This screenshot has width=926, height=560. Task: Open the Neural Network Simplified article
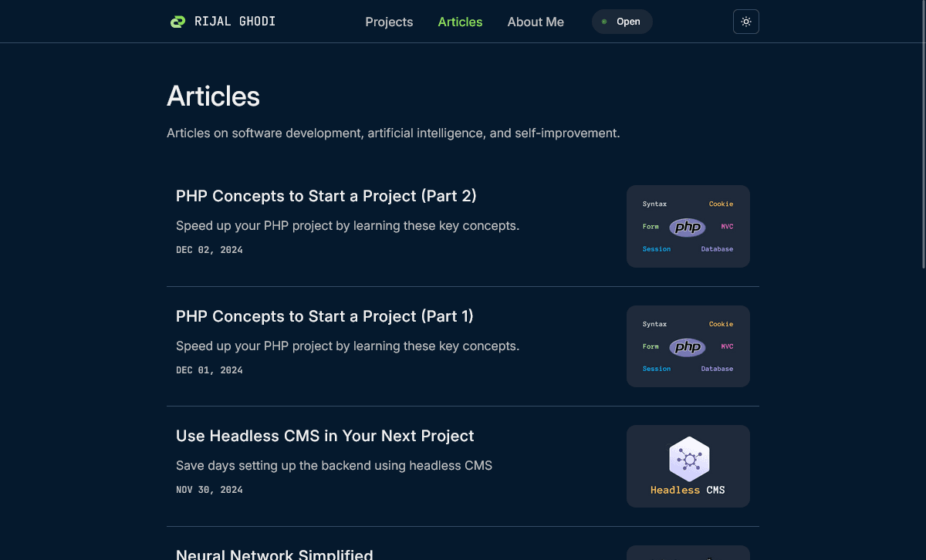(274, 554)
